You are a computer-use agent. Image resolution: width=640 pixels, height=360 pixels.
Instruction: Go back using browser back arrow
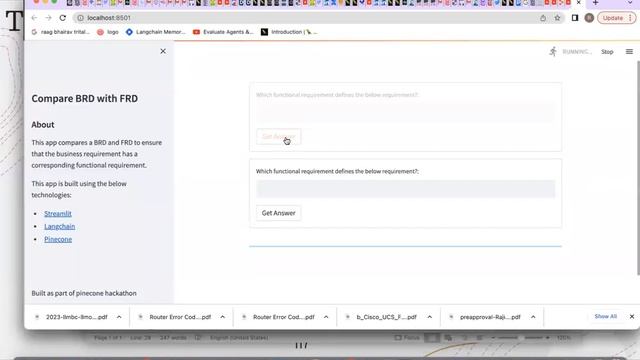tap(34, 18)
